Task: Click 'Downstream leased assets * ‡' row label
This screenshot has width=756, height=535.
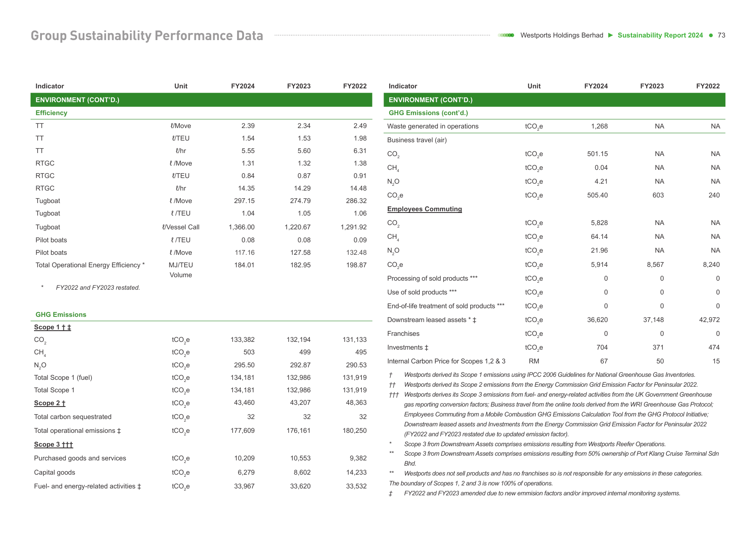Action: click(x=432, y=320)
